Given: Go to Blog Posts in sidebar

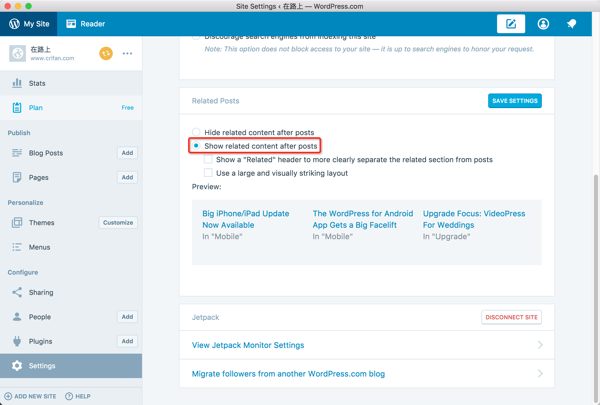Looking at the screenshot, I should [46, 153].
